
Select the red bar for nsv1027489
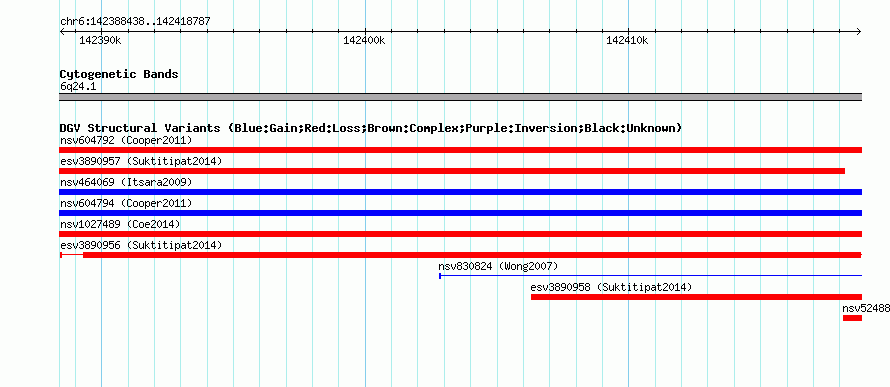click(460, 234)
